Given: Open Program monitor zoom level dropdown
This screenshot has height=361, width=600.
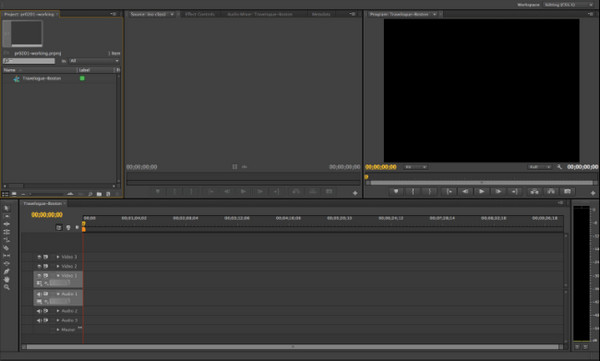Looking at the screenshot, I should (416, 167).
